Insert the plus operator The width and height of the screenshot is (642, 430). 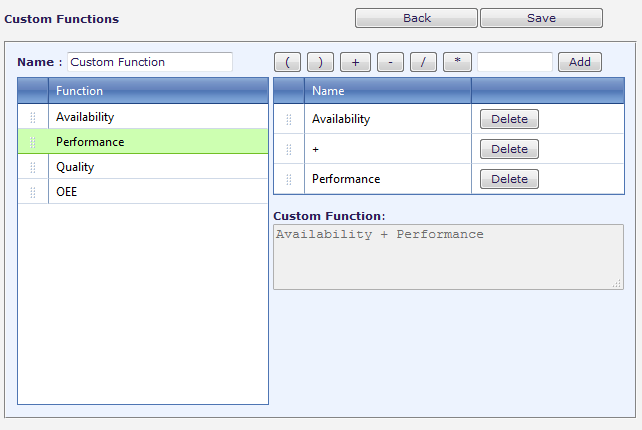tap(355, 62)
